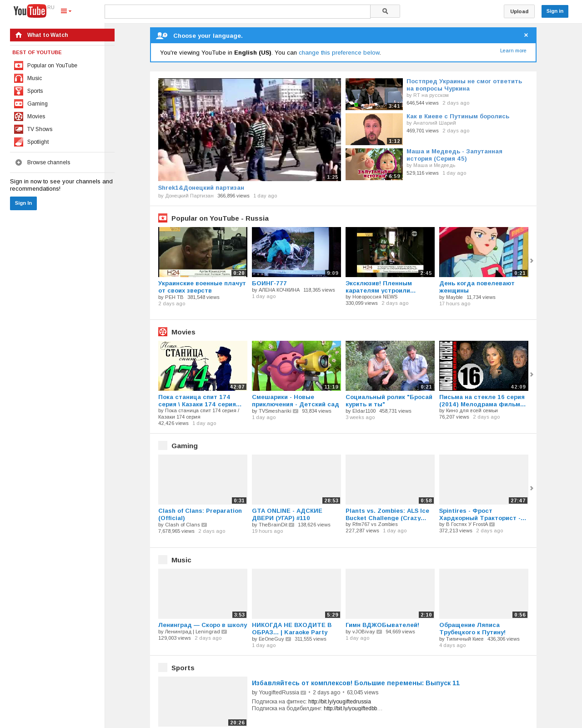This screenshot has height=728, width=582.
Task: Open Гимн ВДЖОБывателей! video title
Action: 382,625
